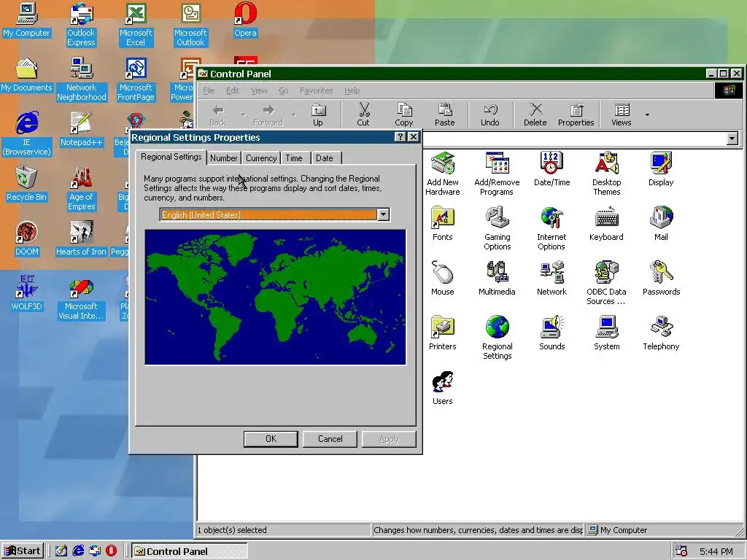Switch to the Number tab
This screenshot has height=560, width=747.
point(223,158)
